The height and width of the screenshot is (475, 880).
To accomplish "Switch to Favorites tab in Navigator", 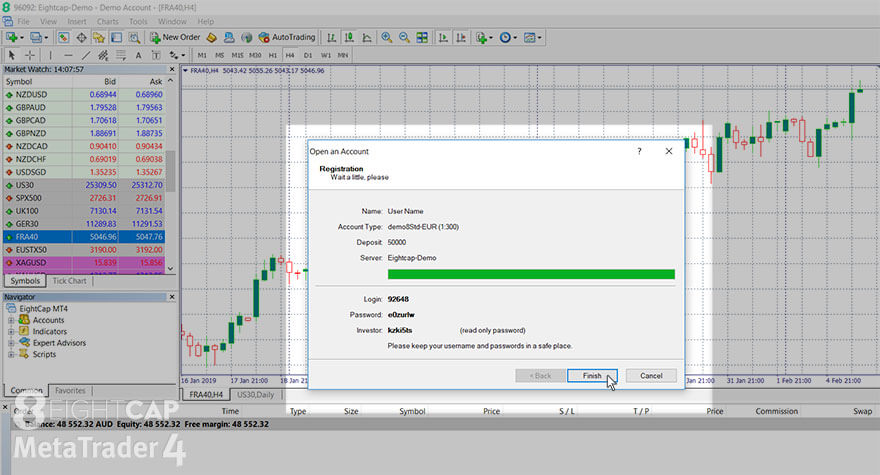I will (71, 390).
